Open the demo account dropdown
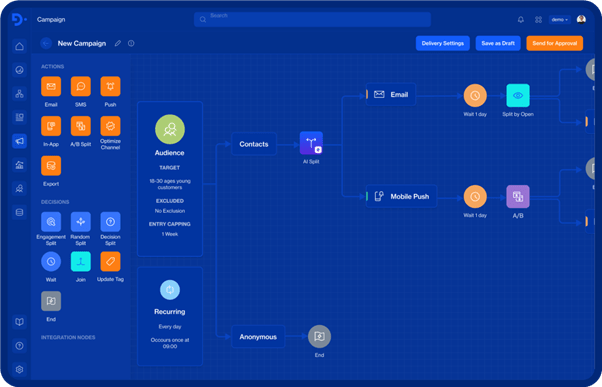This screenshot has width=602, height=387. click(559, 20)
